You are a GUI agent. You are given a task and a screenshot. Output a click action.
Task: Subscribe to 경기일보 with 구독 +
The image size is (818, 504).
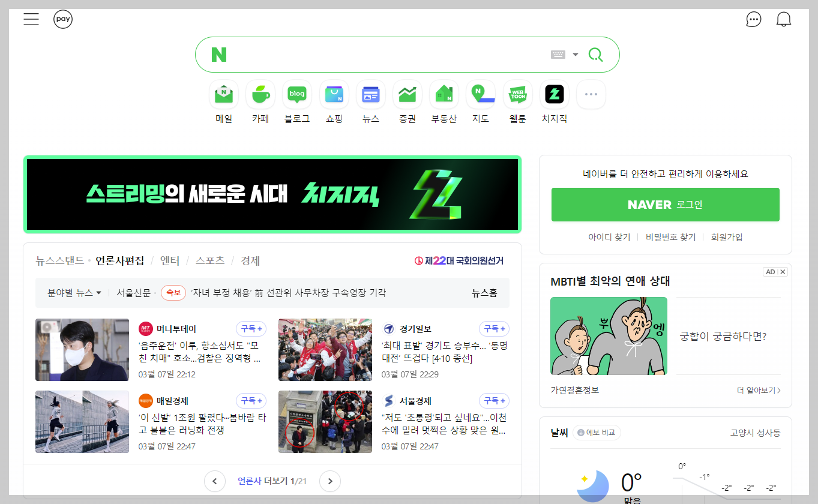click(x=495, y=329)
